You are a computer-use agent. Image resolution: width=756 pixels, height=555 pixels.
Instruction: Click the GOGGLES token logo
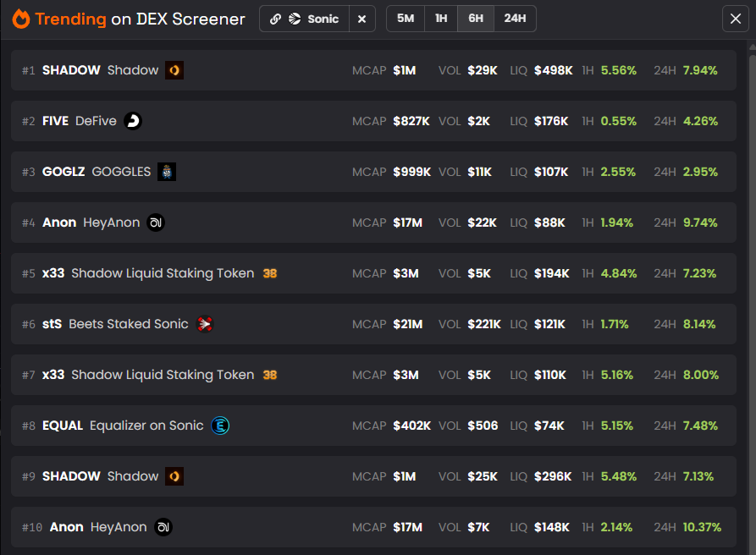pos(167,172)
